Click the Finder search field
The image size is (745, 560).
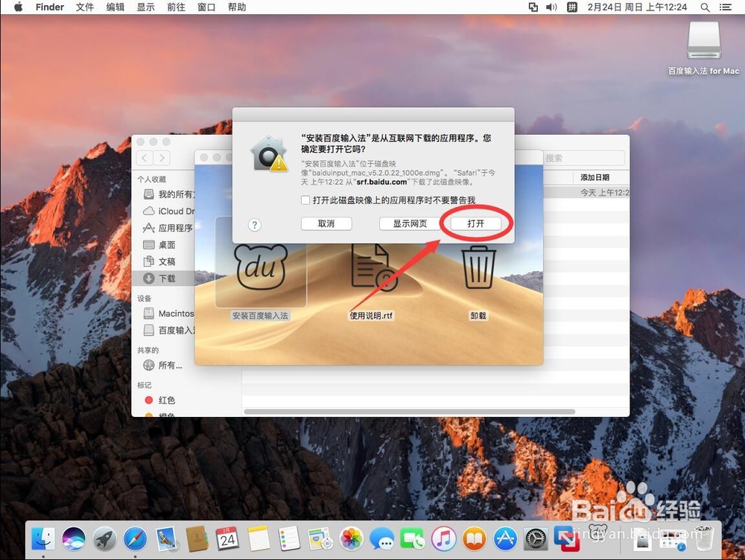(x=584, y=158)
